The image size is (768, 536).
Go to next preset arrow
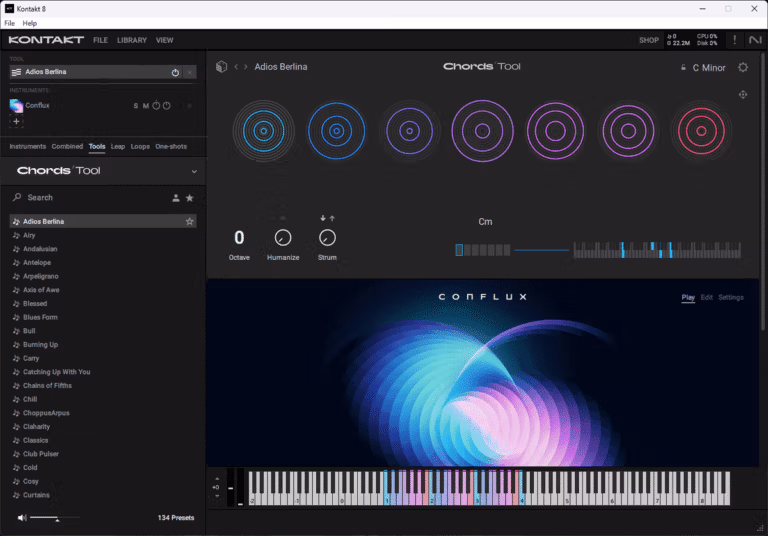pos(245,67)
